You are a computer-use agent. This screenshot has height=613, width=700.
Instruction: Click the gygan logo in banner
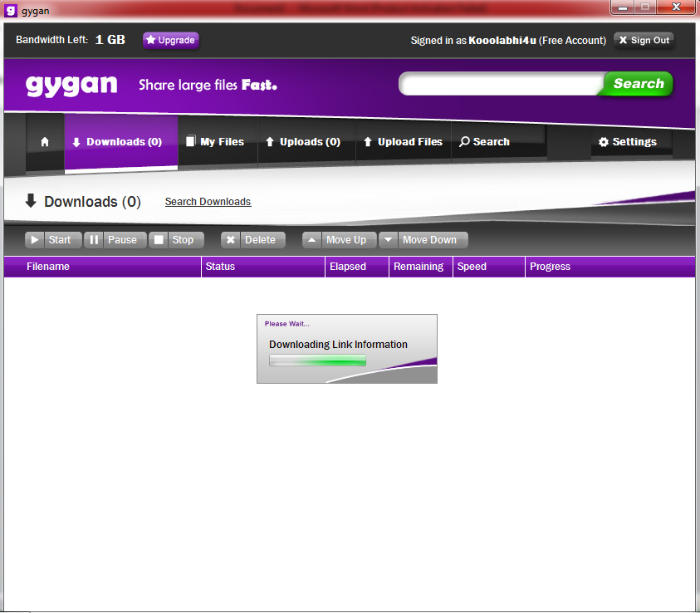pos(71,86)
